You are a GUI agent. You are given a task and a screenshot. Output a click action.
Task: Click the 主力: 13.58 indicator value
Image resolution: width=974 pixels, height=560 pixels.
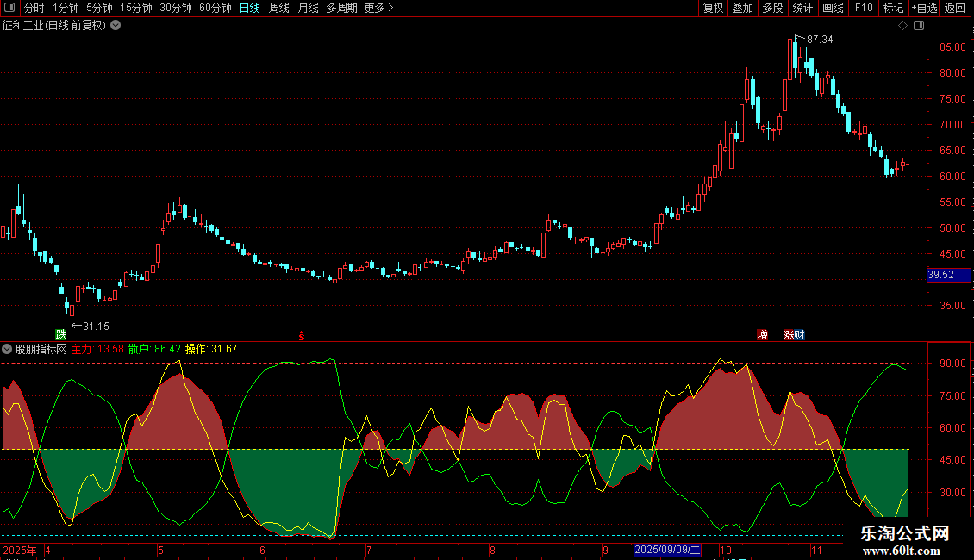point(97,349)
